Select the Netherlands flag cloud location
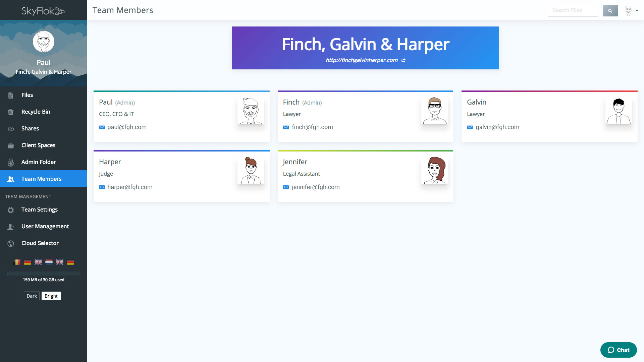 [49, 262]
